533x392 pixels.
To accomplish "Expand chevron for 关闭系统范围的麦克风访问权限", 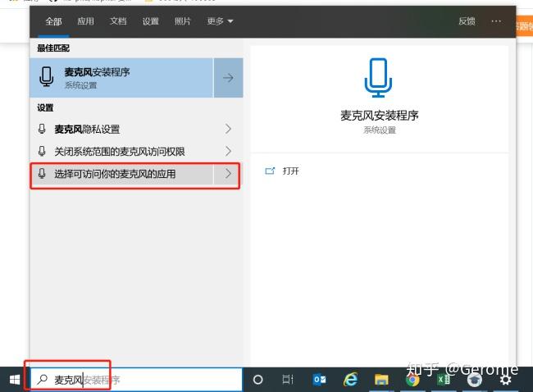I will click(228, 151).
